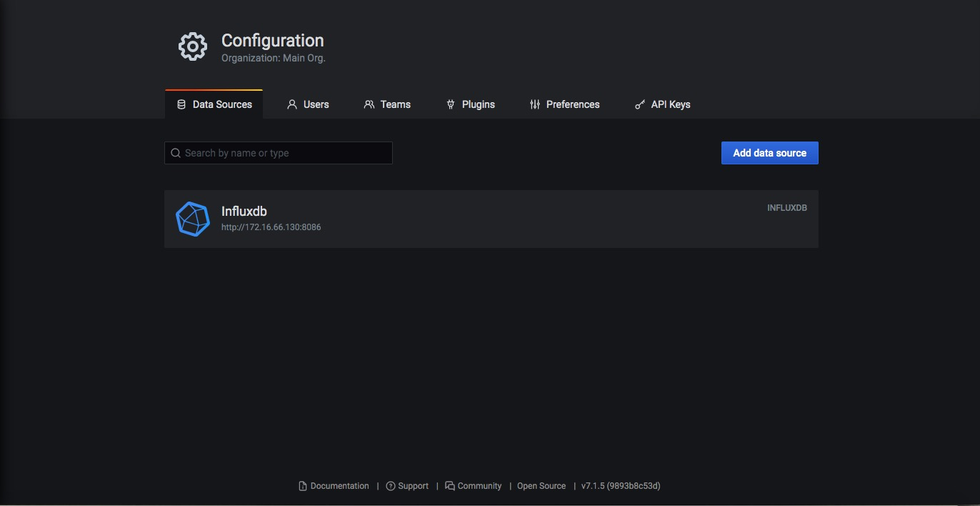This screenshot has height=506, width=980.
Task: Open the Data Sources tab
Action: click(214, 104)
